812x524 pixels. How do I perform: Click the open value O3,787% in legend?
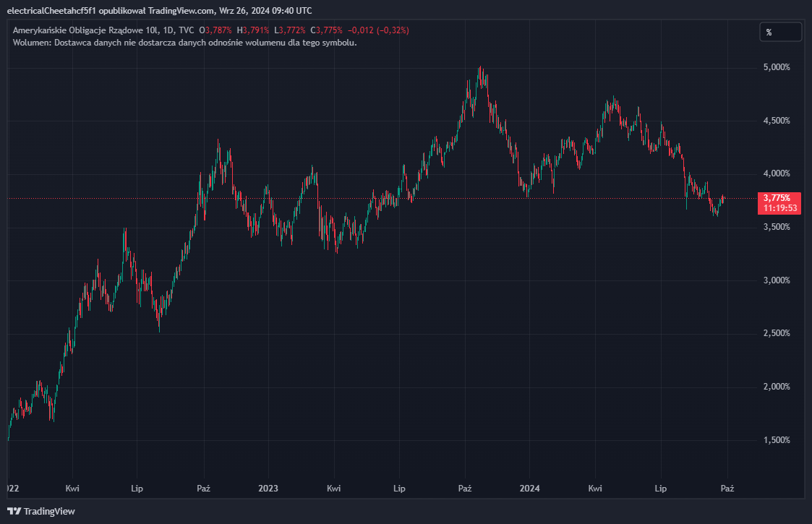(219, 30)
